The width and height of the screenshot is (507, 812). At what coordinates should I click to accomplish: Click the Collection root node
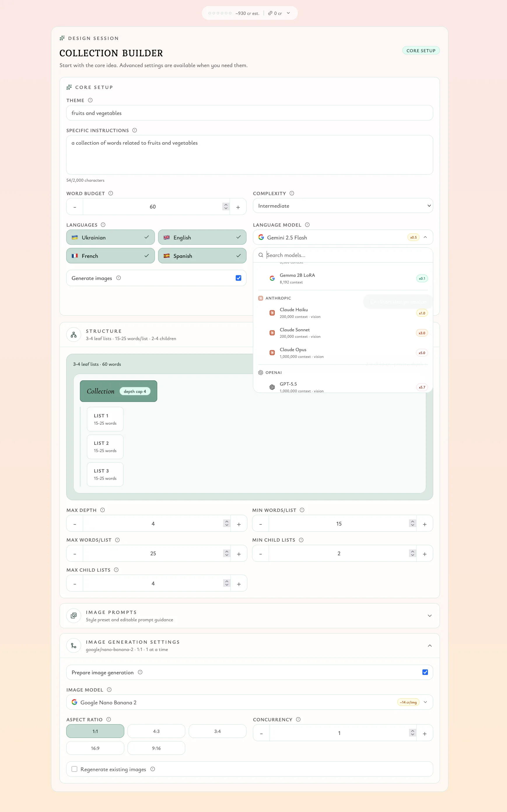point(118,391)
